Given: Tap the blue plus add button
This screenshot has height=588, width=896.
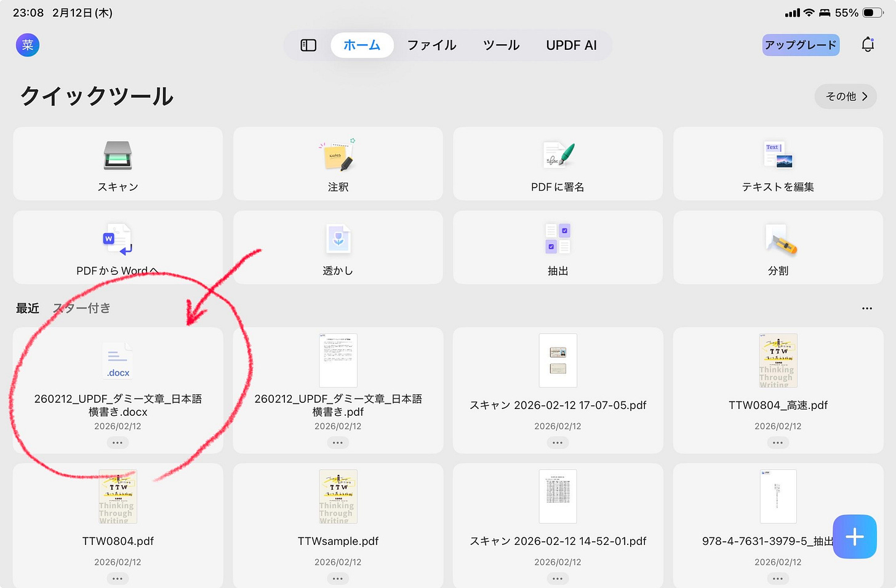Looking at the screenshot, I should pyautogui.click(x=854, y=536).
